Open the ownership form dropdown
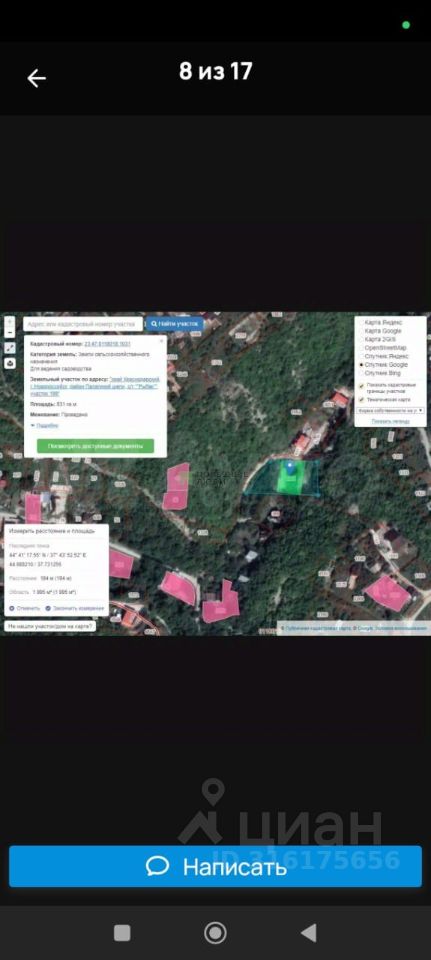The image size is (431, 960). coord(390,410)
